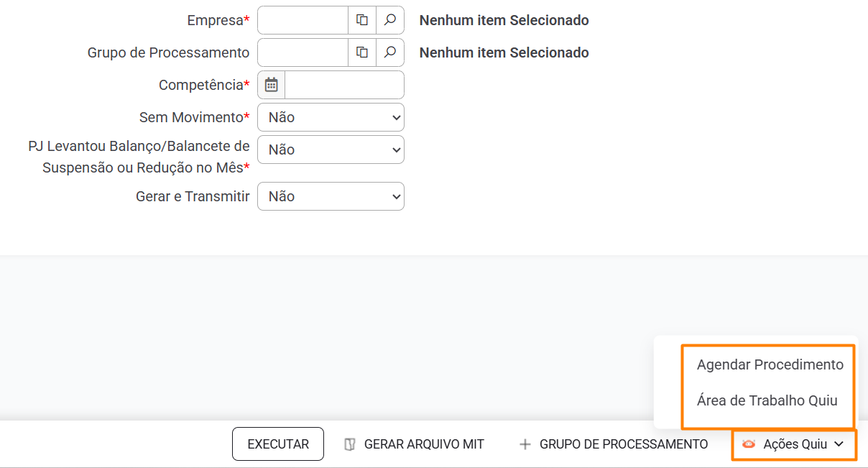The height and width of the screenshot is (468, 868).
Task: Open the Competência calendar picker
Action: coord(272,85)
